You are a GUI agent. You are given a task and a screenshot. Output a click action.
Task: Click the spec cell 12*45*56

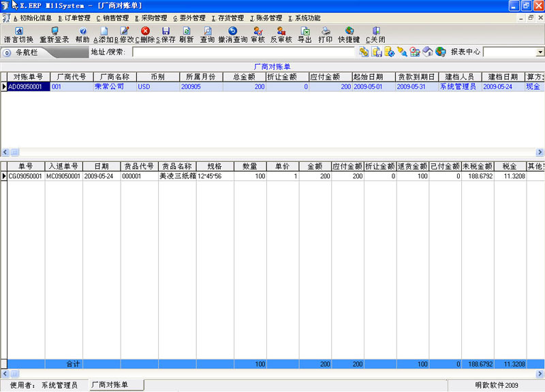(215, 176)
